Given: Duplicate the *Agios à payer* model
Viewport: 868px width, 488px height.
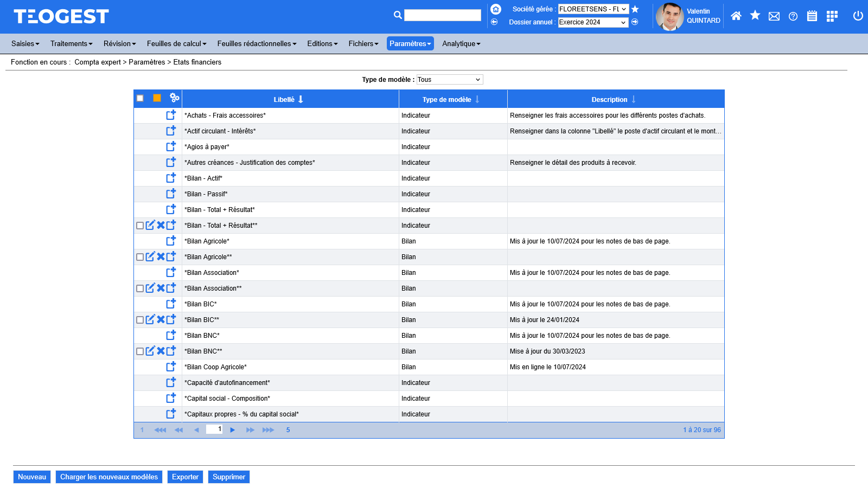Looking at the screenshot, I should [171, 146].
